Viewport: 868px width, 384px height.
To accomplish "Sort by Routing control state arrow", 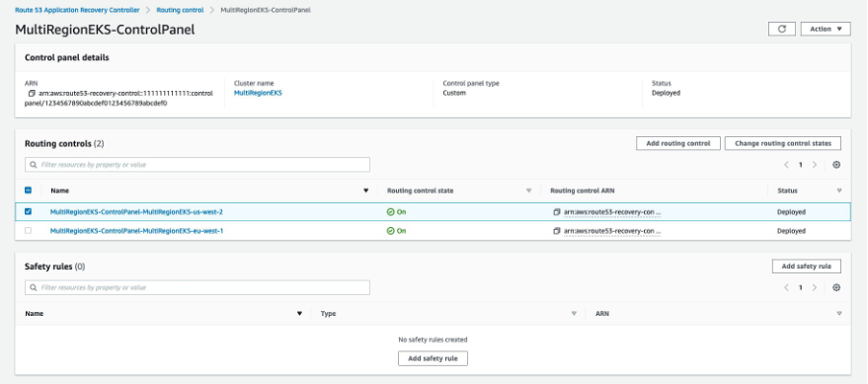I will [528, 191].
